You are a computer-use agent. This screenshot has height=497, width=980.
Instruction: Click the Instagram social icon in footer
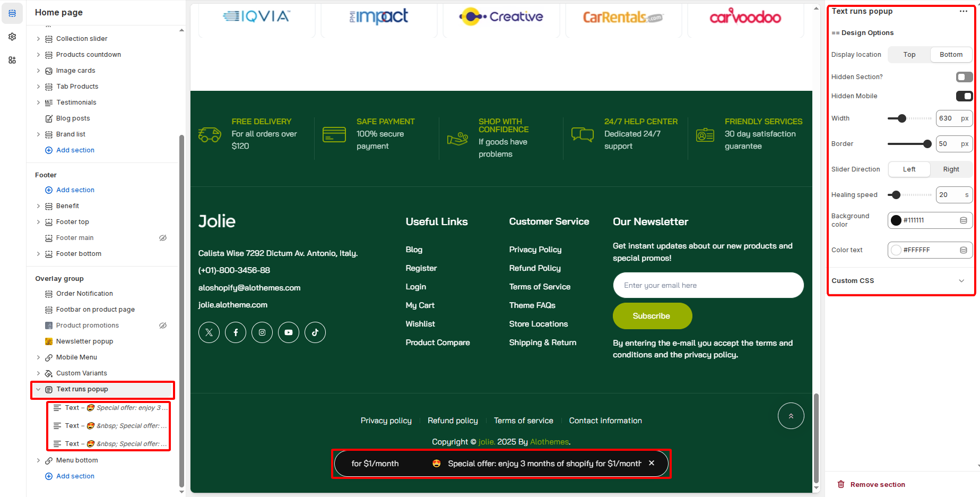[x=262, y=332]
